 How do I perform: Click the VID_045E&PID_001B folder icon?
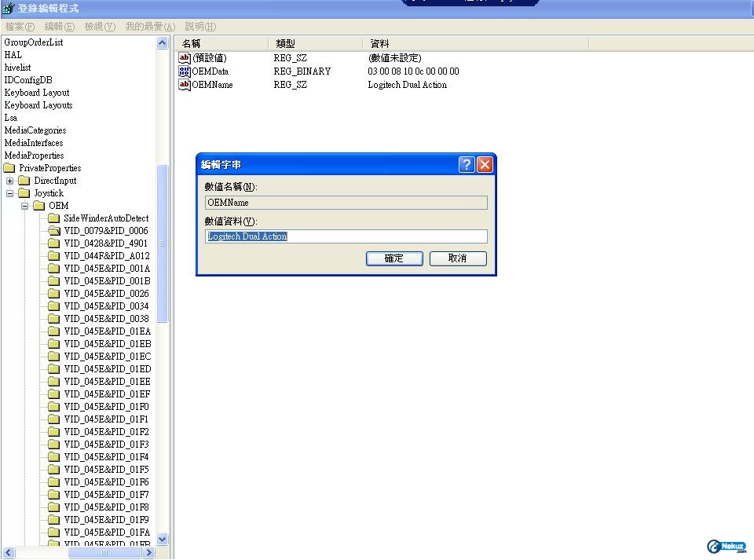pyautogui.click(x=54, y=280)
